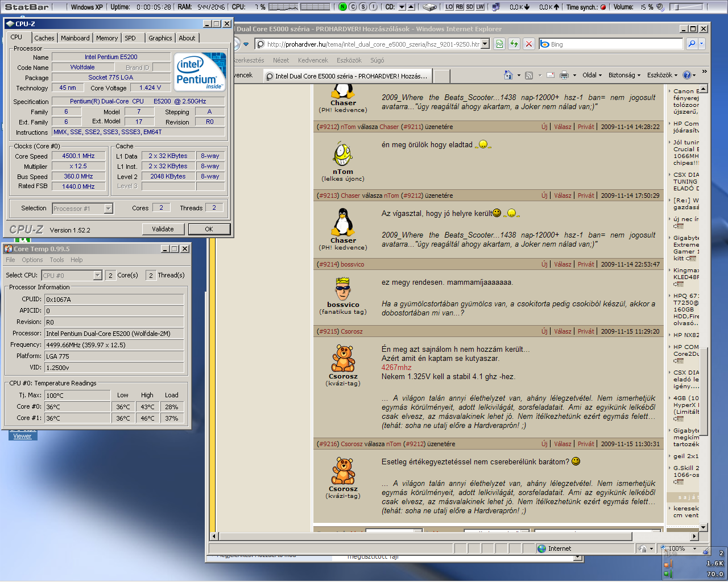
Task: Open the search provider dropdown arrow
Action: coord(702,44)
